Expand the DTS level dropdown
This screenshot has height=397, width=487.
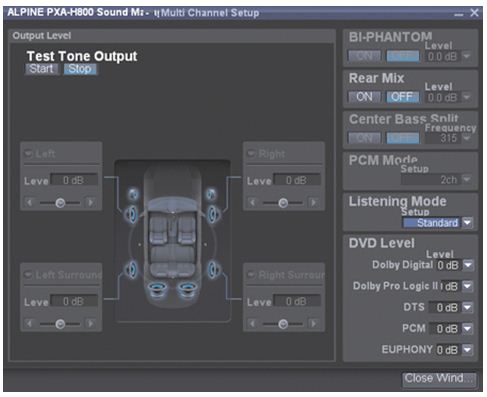point(468,307)
